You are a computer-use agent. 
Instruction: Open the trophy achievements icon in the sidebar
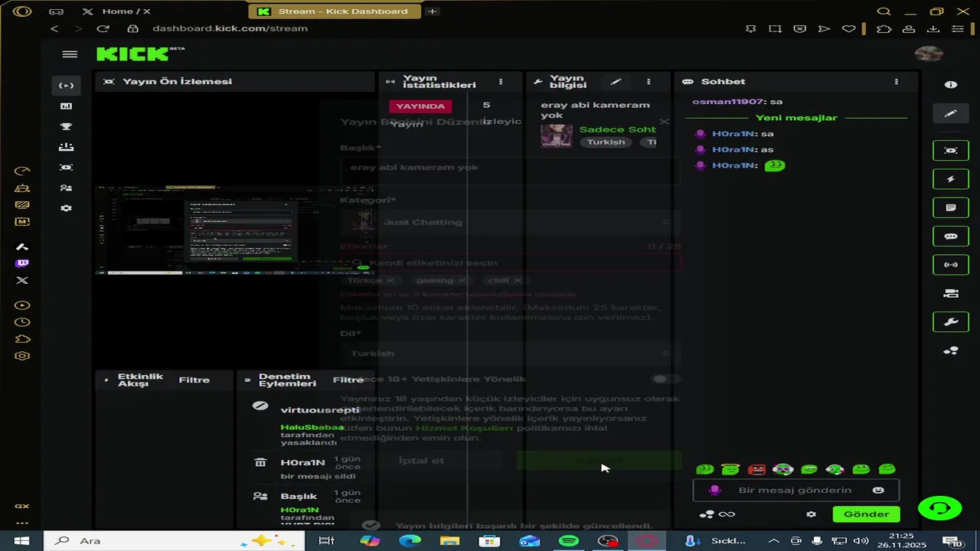tap(67, 127)
